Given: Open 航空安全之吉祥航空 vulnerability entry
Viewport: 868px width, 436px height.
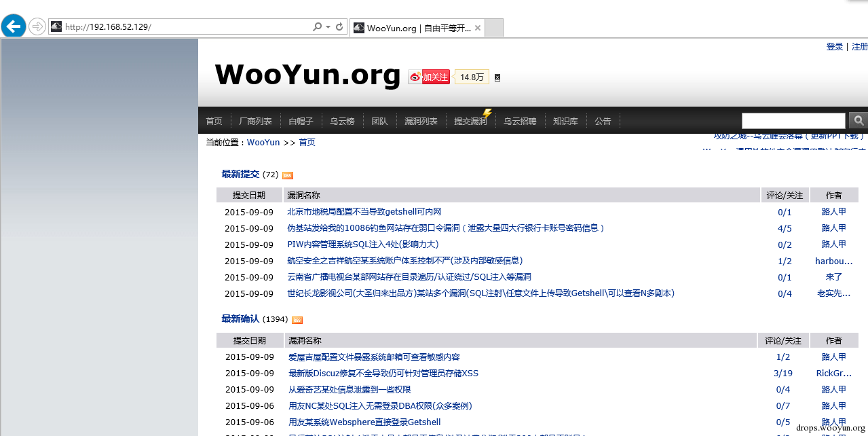Looking at the screenshot, I should pyautogui.click(x=405, y=261).
